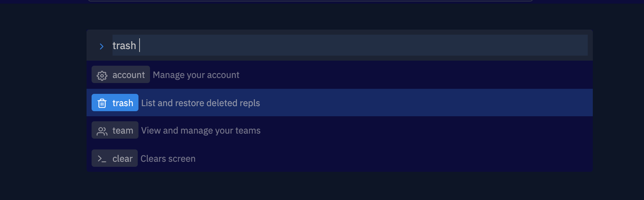Click blank area of the team row
This screenshot has height=200, width=644.
[425, 130]
